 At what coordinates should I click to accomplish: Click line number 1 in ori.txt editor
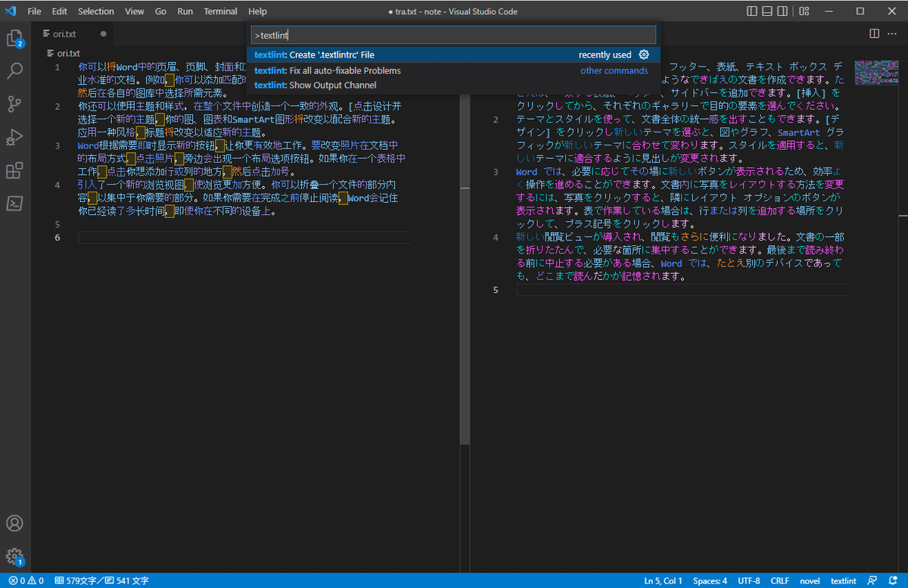click(58, 67)
